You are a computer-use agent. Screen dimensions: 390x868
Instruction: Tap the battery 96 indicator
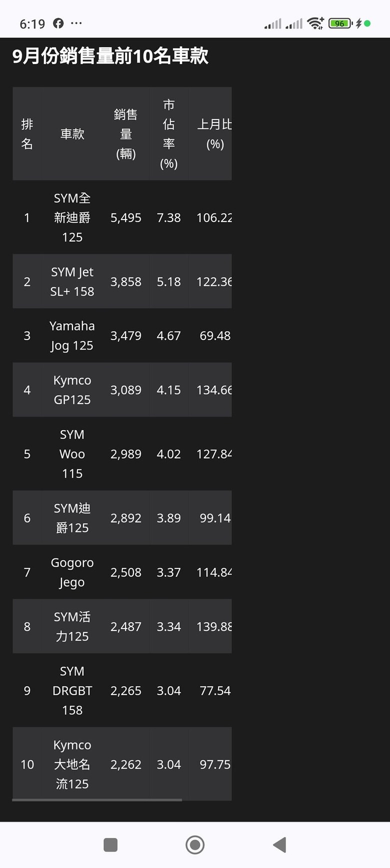pyautogui.click(x=340, y=23)
